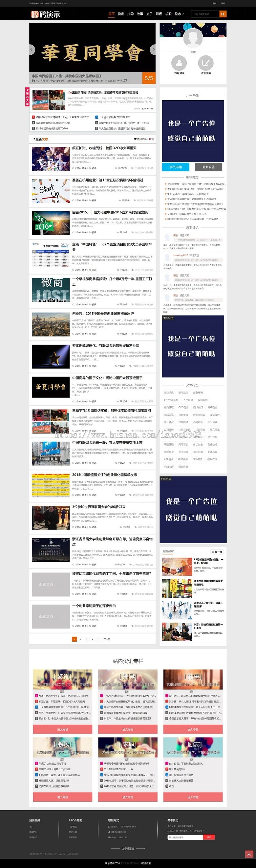The image size is (256, 868).
Task: Click 进入专栏 under 励志 column
Action: pos(193,797)
